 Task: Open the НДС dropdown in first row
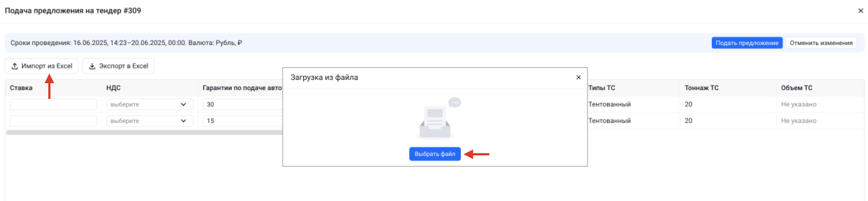pos(150,104)
